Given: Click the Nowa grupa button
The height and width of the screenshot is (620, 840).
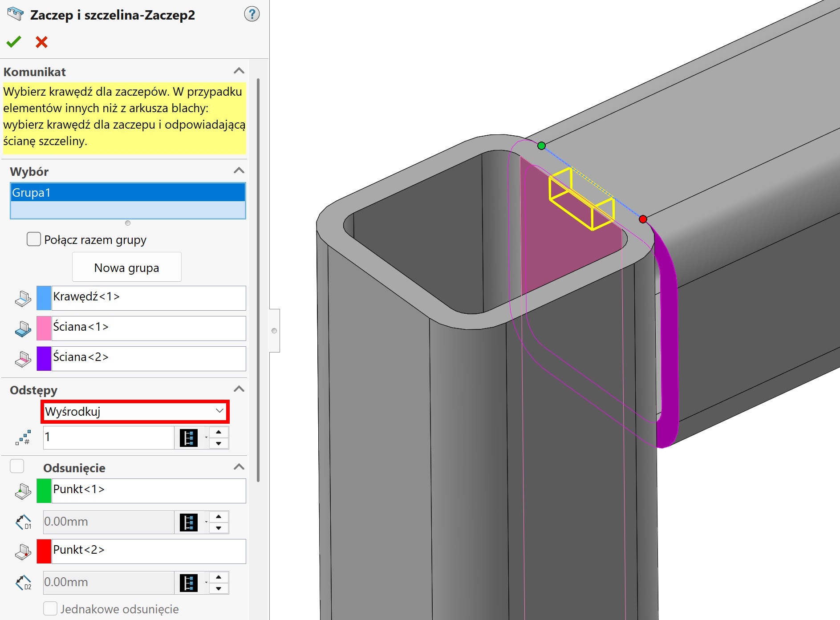Looking at the screenshot, I should (x=126, y=267).
